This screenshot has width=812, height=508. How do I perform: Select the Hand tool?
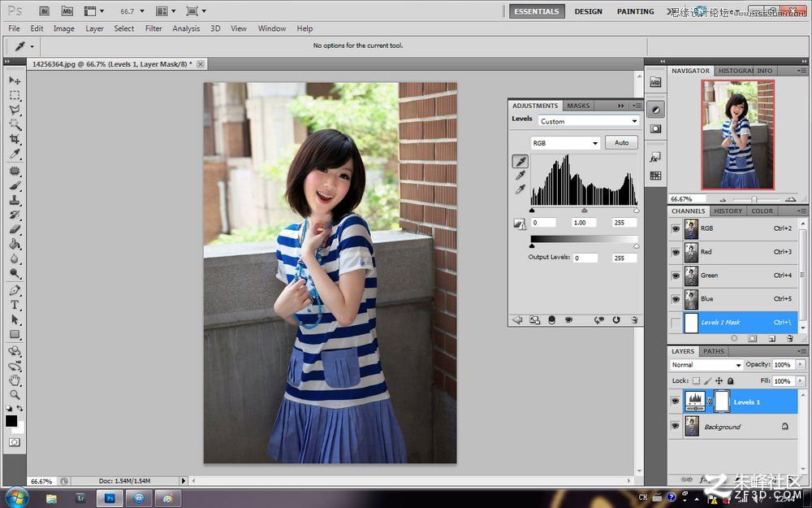click(x=15, y=380)
